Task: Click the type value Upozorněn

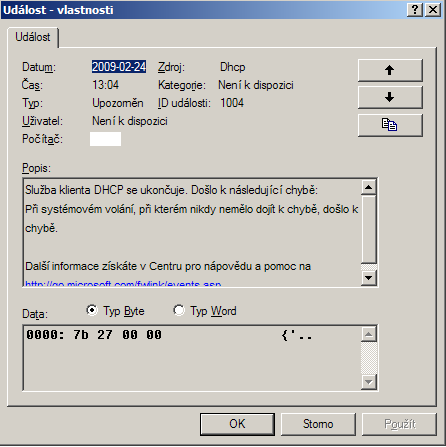Action: click(118, 103)
